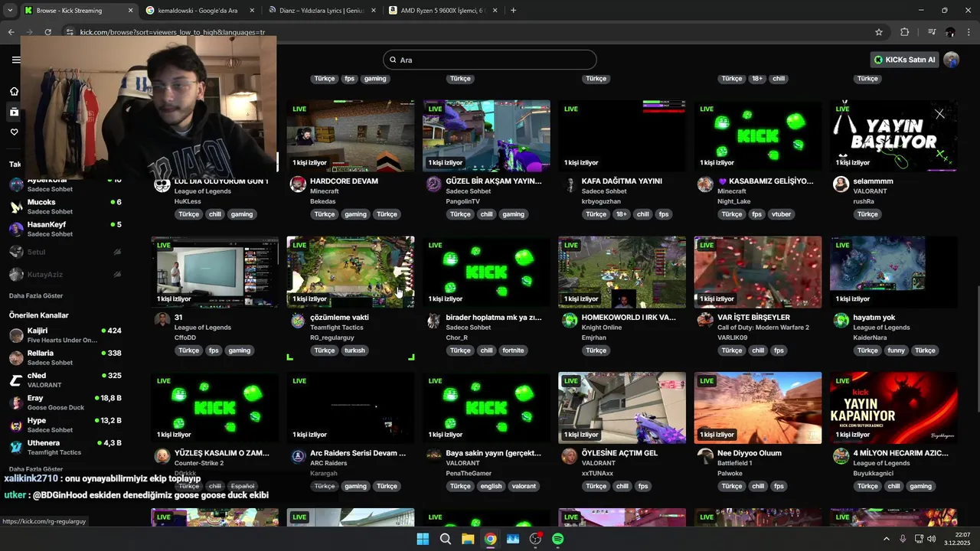This screenshot has width=980, height=551.
Task: Open File Explorer from taskbar
Action: click(468, 539)
